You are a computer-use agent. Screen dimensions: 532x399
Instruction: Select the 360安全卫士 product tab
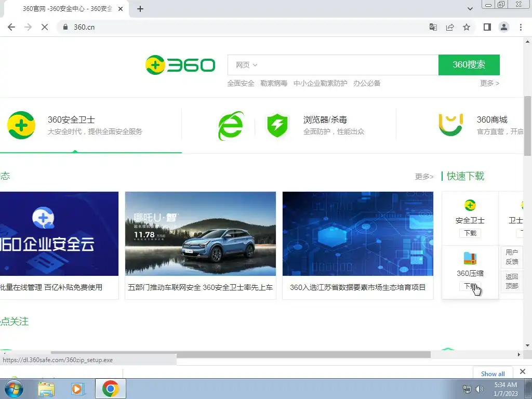91,125
